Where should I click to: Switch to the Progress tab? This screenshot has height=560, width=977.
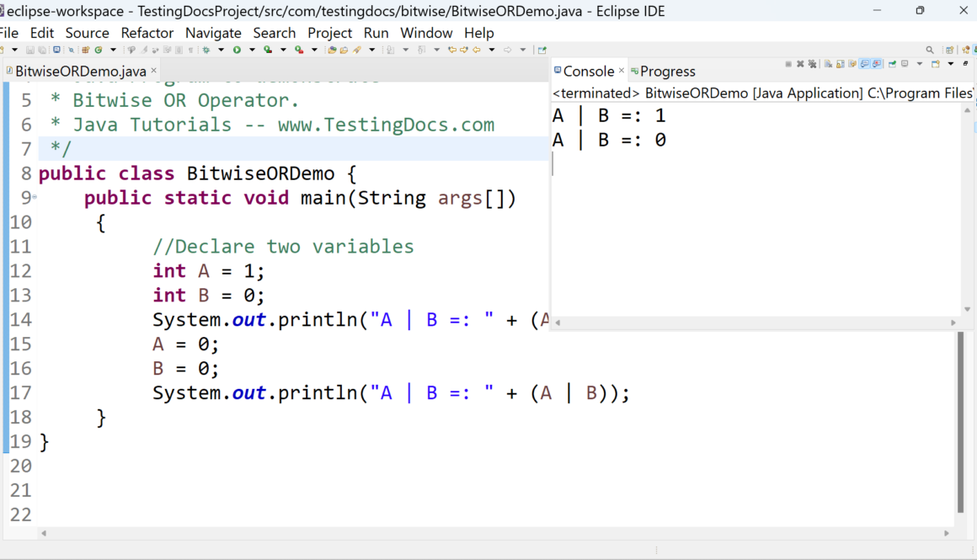(667, 72)
